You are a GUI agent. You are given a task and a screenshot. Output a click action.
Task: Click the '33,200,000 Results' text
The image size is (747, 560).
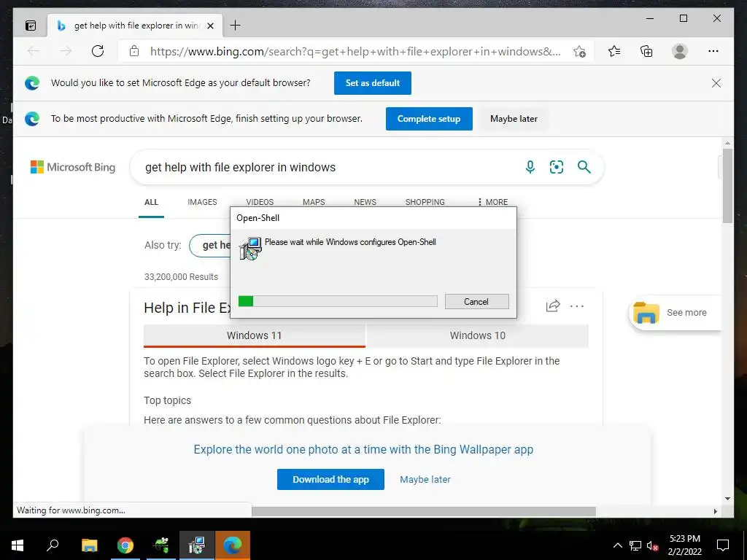point(181,277)
